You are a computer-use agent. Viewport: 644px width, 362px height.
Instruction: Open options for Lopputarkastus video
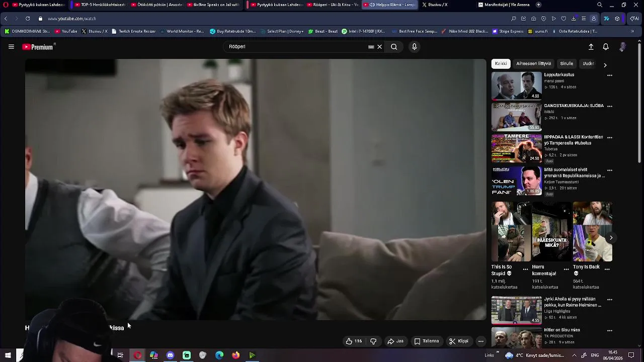coord(610,75)
